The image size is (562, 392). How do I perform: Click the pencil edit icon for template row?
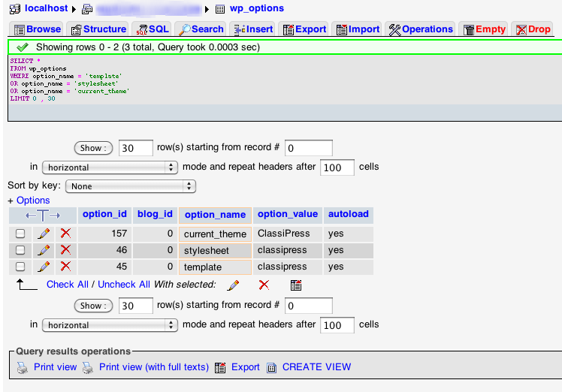[x=44, y=267]
